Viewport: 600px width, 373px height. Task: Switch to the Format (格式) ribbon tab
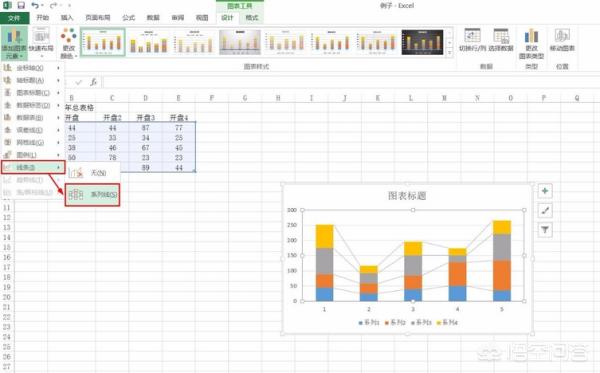pos(251,18)
